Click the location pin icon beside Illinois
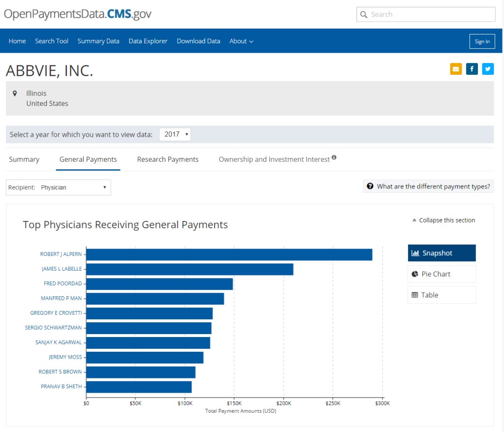This screenshot has width=504, height=432. coord(15,93)
